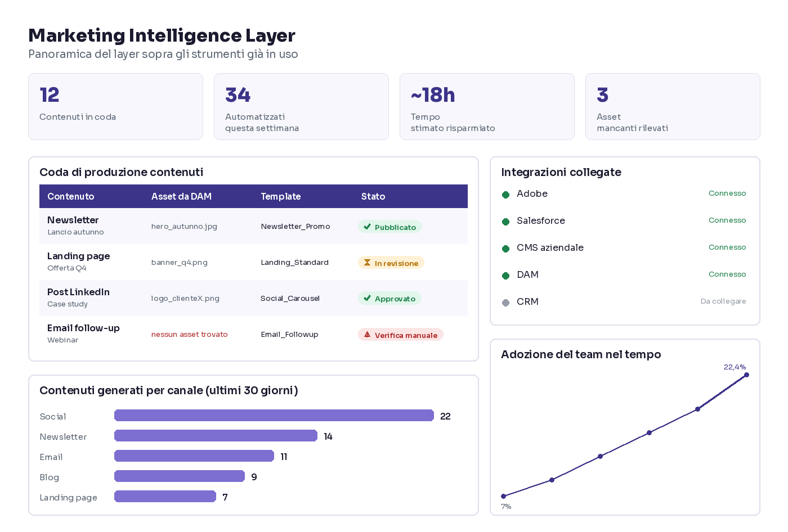
Task: Click the Verifica manuale warning icon
Action: click(x=367, y=335)
